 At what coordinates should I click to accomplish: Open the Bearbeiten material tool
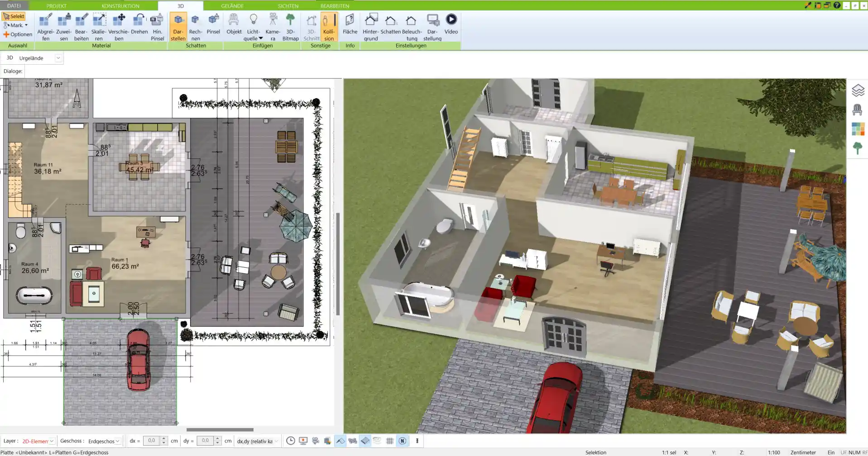(81, 27)
